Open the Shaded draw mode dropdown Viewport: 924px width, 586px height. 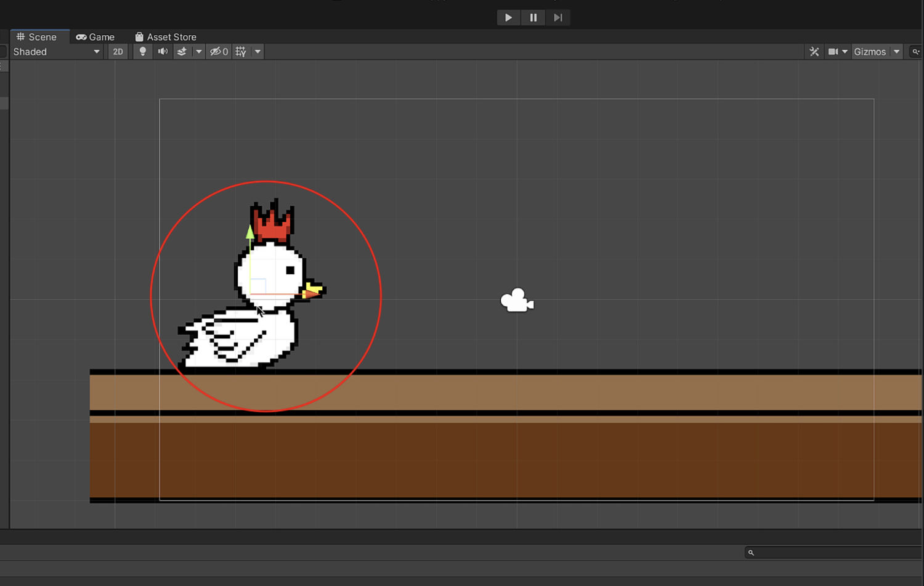click(56, 52)
